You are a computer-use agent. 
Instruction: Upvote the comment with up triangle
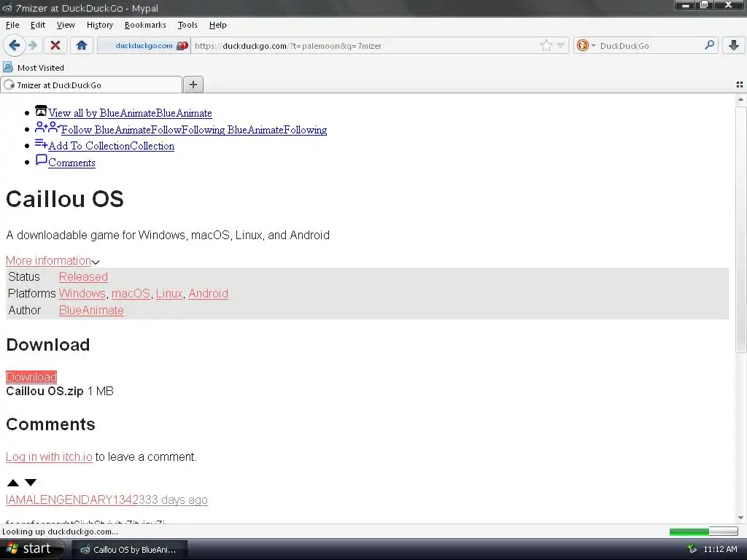click(x=13, y=483)
